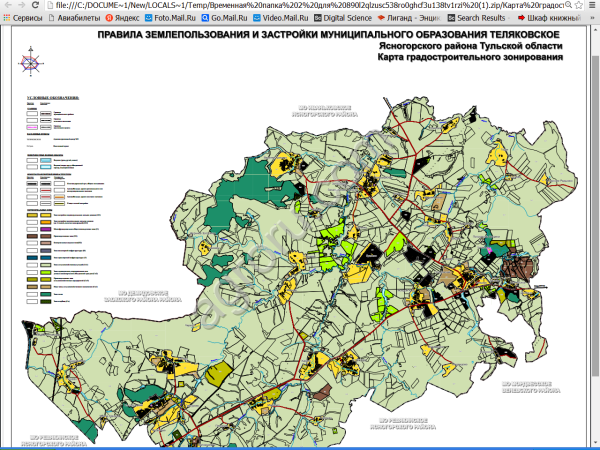Image resolution: width=600 pixels, height=450 pixels.
Task: Click the browser Back arrow
Action: click(x=10, y=5)
